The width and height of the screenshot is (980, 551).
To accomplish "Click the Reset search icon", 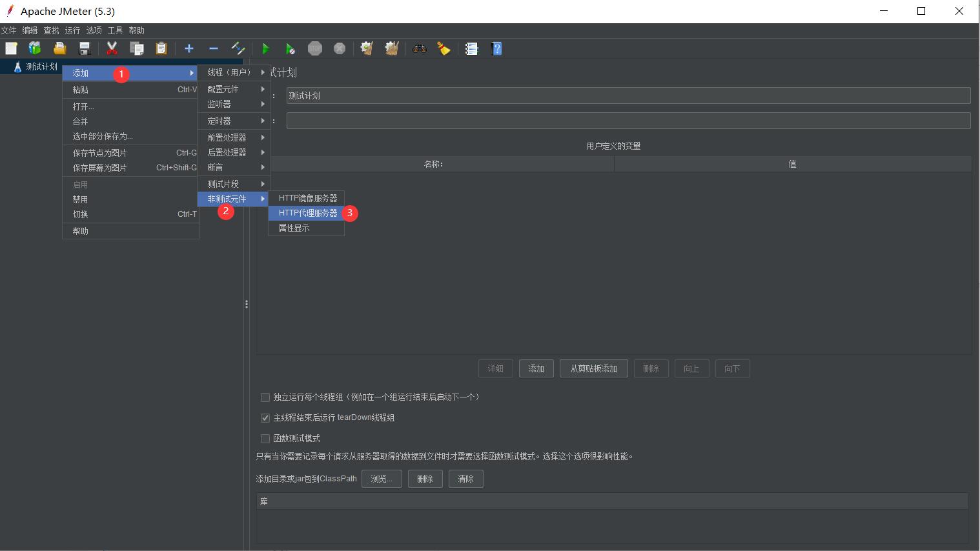I will pyautogui.click(x=444, y=48).
